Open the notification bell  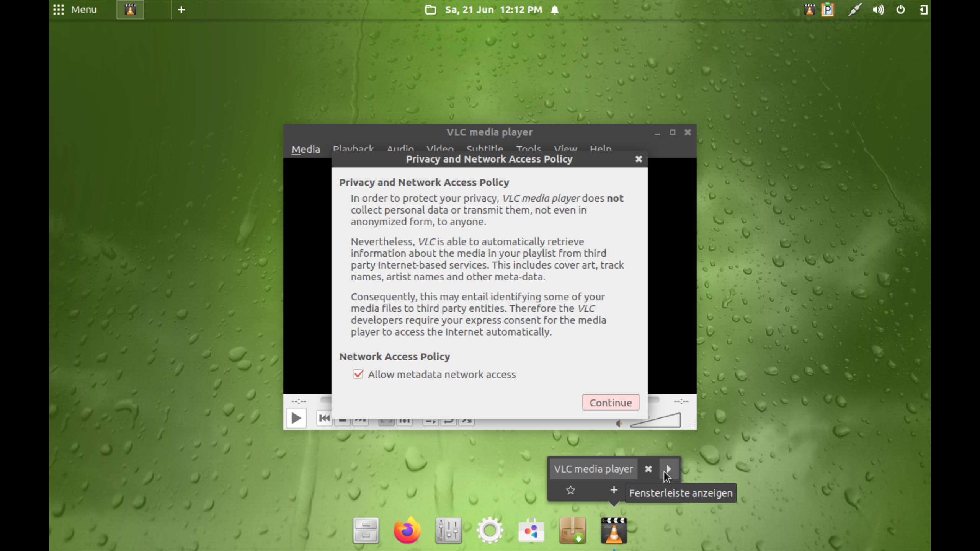click(555, 10)
